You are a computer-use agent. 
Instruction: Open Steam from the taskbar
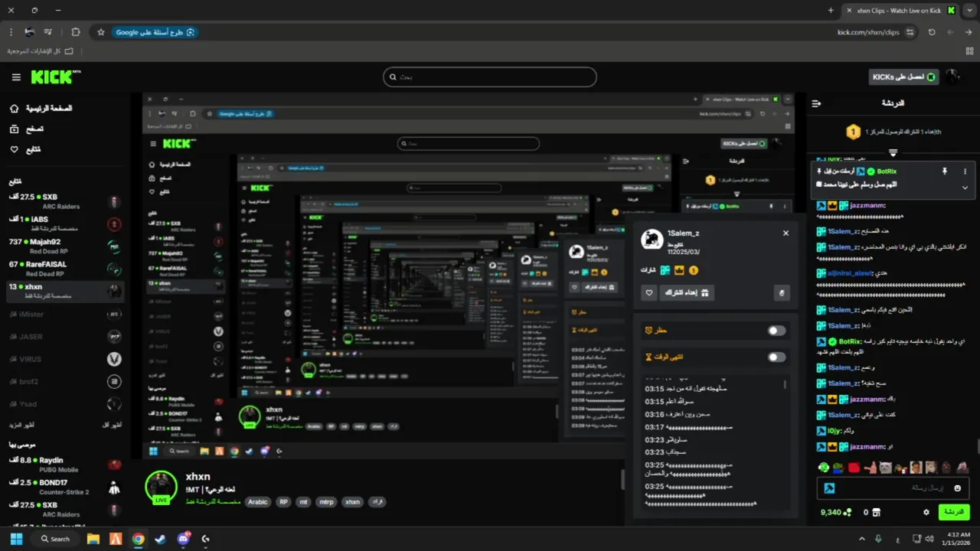pos(161,539)
